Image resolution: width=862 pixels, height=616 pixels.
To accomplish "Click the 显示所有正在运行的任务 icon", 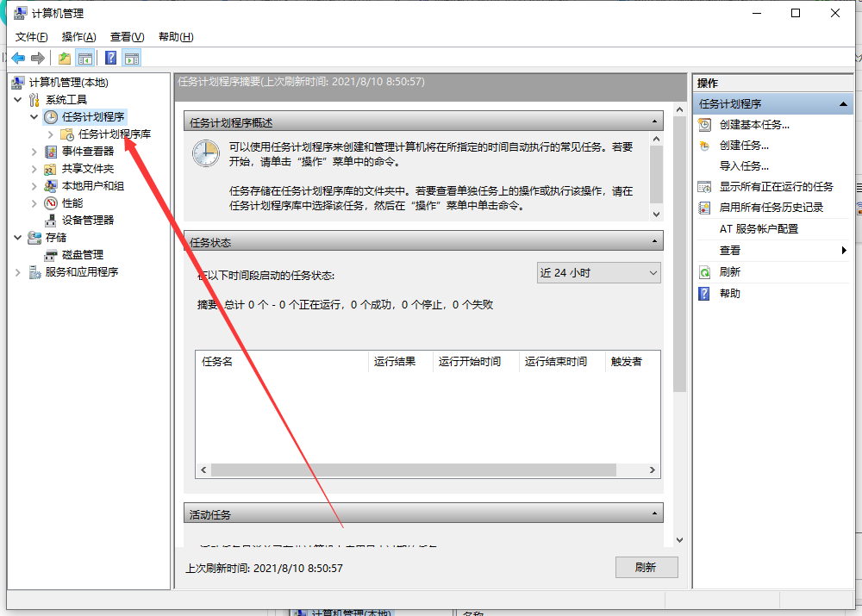I will click(704, 187).
